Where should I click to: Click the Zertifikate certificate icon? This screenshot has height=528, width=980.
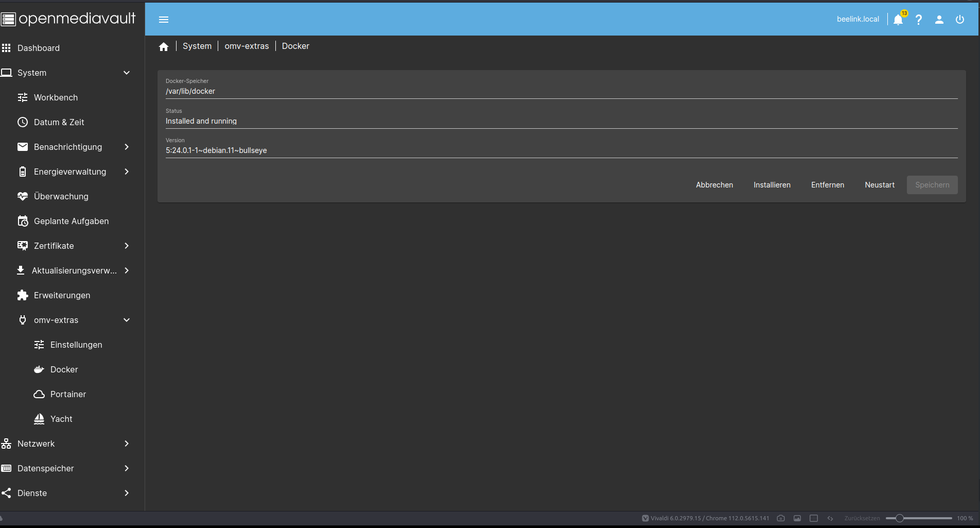tap(23, 246)
